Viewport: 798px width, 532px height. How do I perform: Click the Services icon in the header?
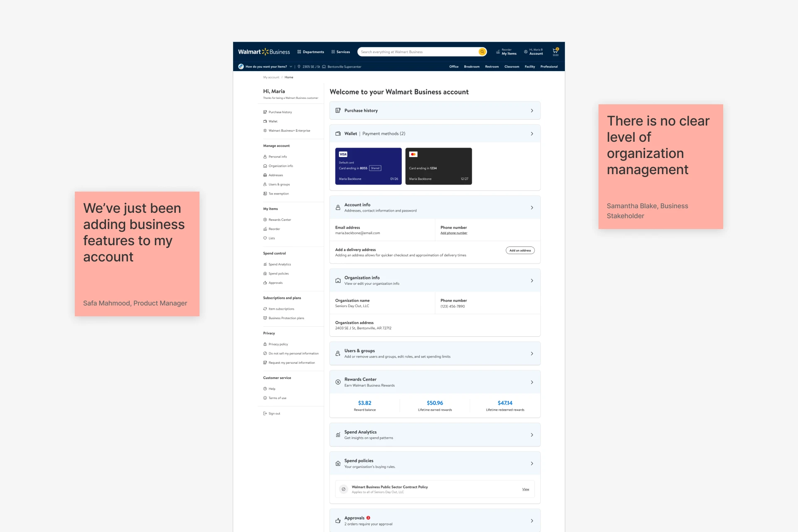(333, 52)
